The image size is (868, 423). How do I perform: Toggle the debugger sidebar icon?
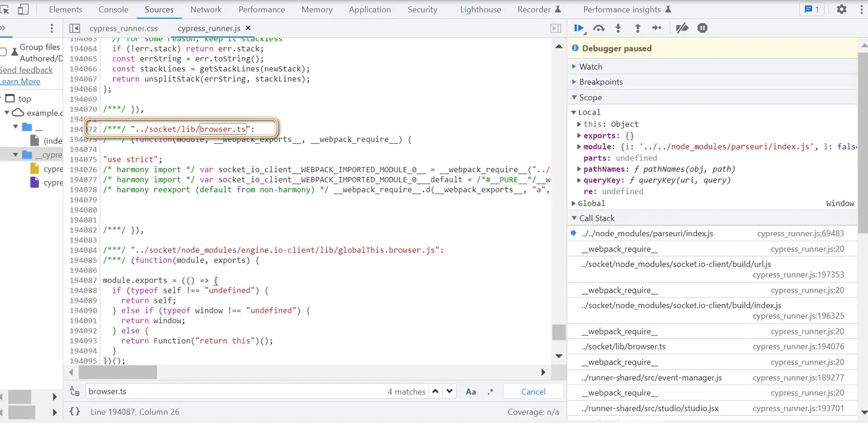pos(556,29)
